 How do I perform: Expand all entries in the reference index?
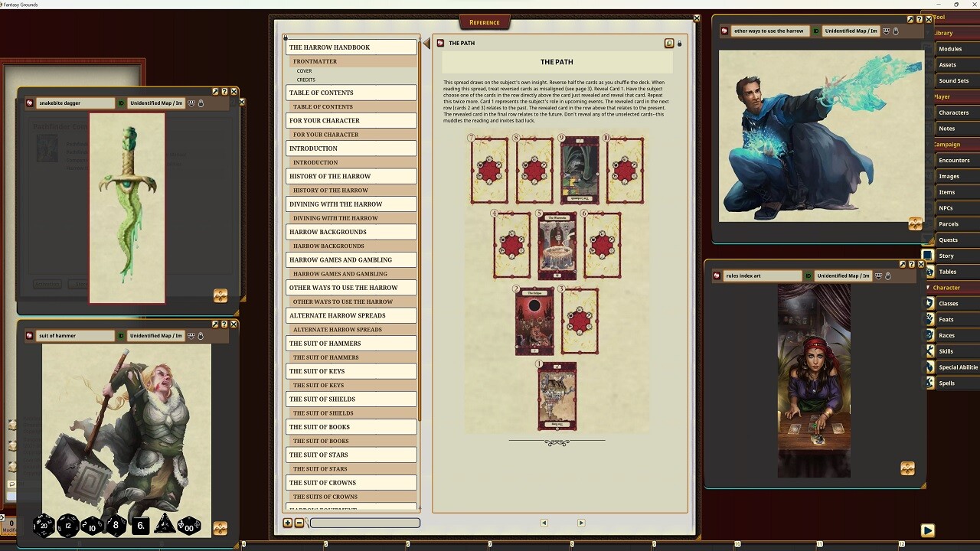pos(288,523)
